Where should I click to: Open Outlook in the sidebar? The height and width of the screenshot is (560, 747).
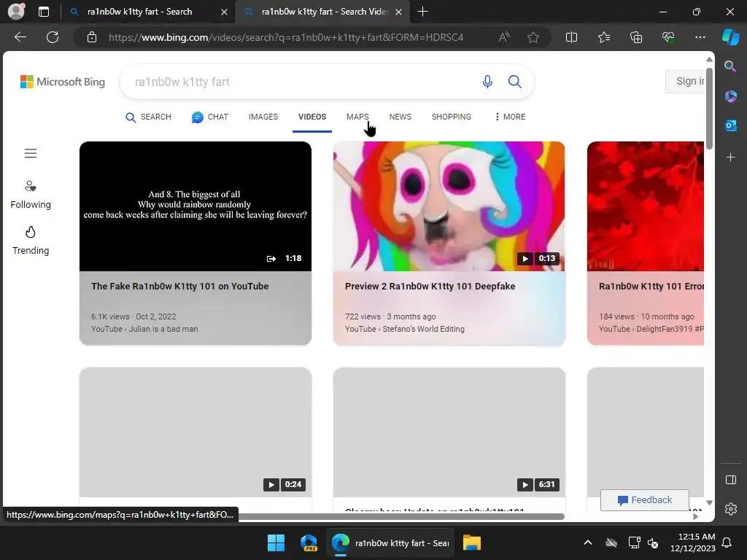[730, 125]
